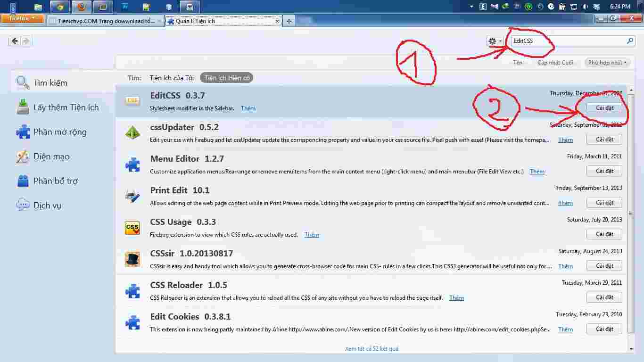The image size is (644, 362).
Task: Click the cssUpdater green icon
Action: click(x=132, y=133)
